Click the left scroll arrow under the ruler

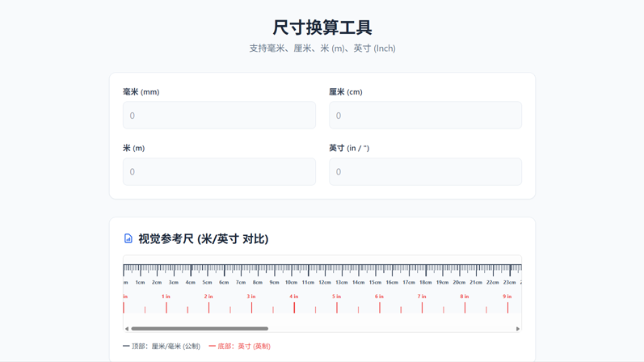click(x=127, y=329)
